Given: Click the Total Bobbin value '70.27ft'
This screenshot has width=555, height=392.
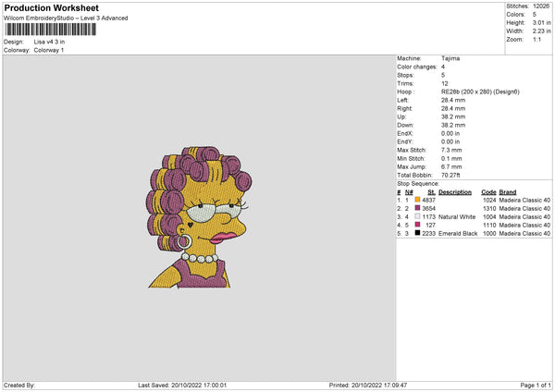Looking at the screenshot, I should pos(450,175).
